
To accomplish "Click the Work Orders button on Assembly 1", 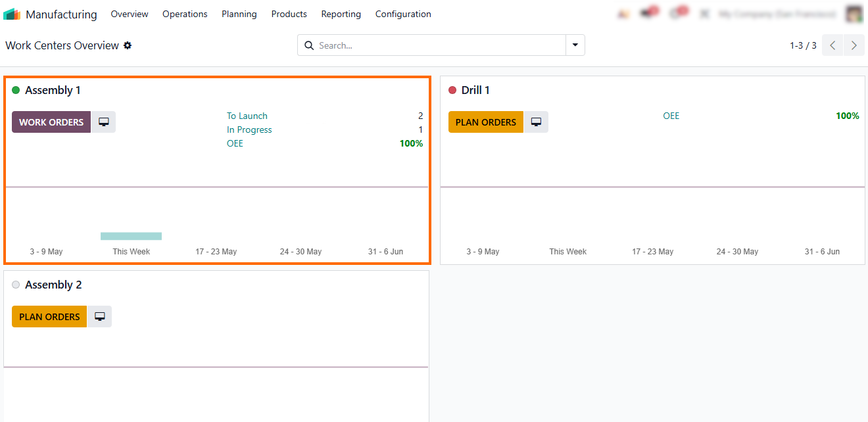I will tap(51, 122).
